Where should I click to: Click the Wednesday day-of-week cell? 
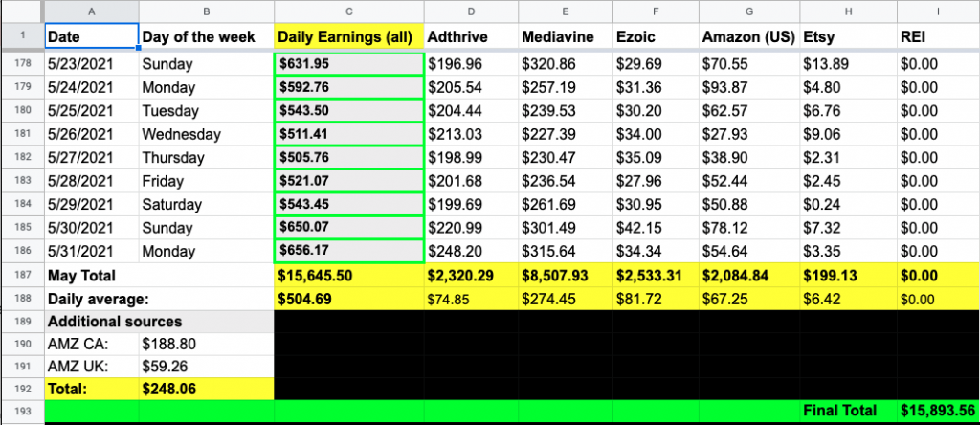coord(206,134)
